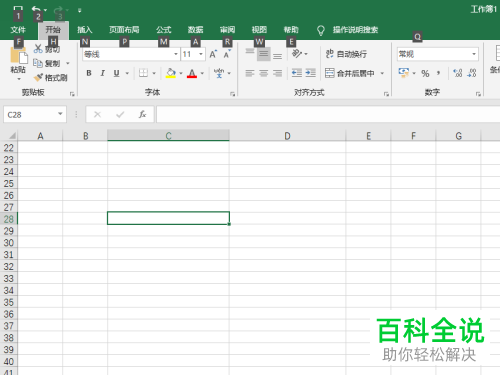Toggle italic formatting
The height and width of the screenshot is (375, 500).
[x=103, y=73]
